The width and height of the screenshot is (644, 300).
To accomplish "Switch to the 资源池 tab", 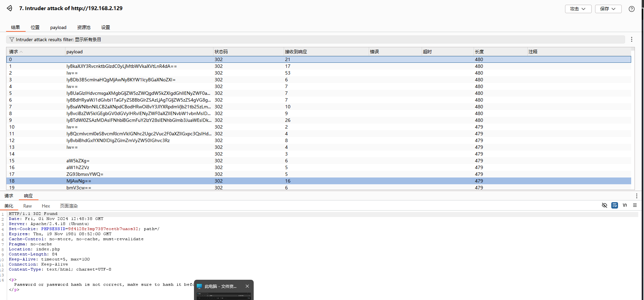I will 84,28.
